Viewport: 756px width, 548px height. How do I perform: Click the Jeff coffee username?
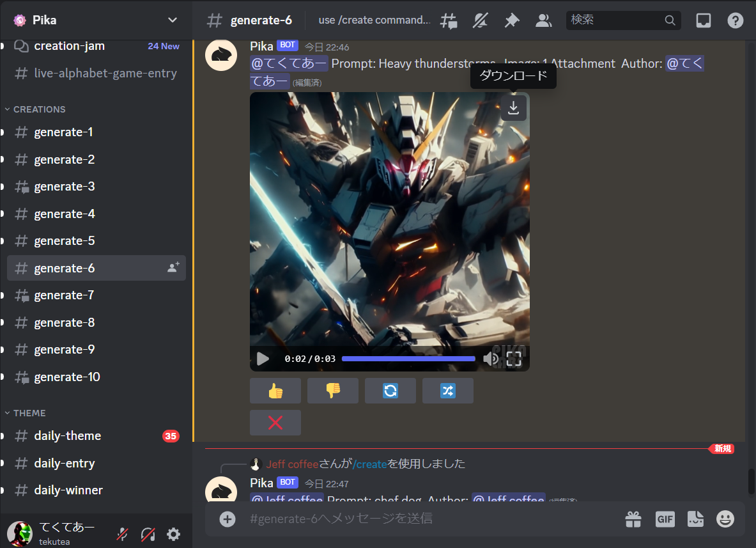pos(292,464)
